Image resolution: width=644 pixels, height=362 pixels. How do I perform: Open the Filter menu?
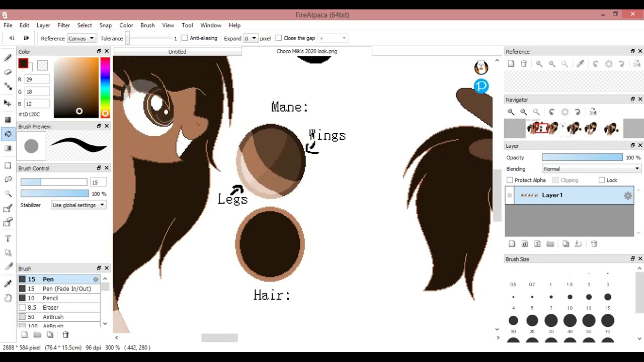[63, 25]
